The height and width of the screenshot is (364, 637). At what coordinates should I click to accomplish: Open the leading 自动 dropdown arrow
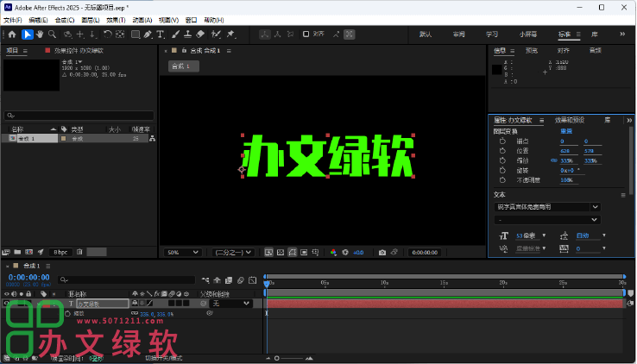[x=604, y=235]
